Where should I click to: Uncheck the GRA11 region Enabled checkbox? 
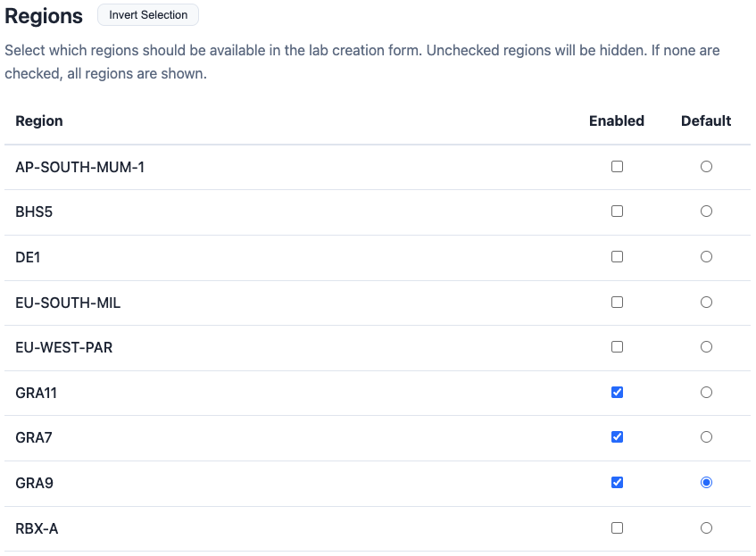coord(617,393)
